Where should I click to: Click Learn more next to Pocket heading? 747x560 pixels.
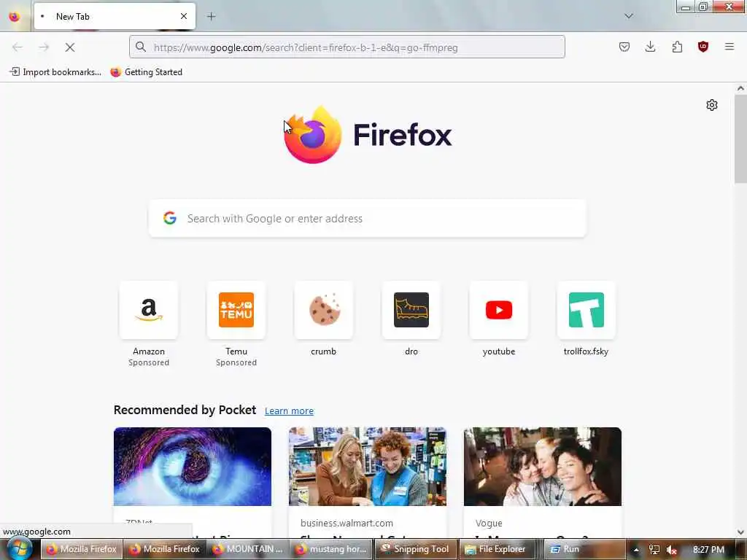pyautogui.click(x=289, y=411)
